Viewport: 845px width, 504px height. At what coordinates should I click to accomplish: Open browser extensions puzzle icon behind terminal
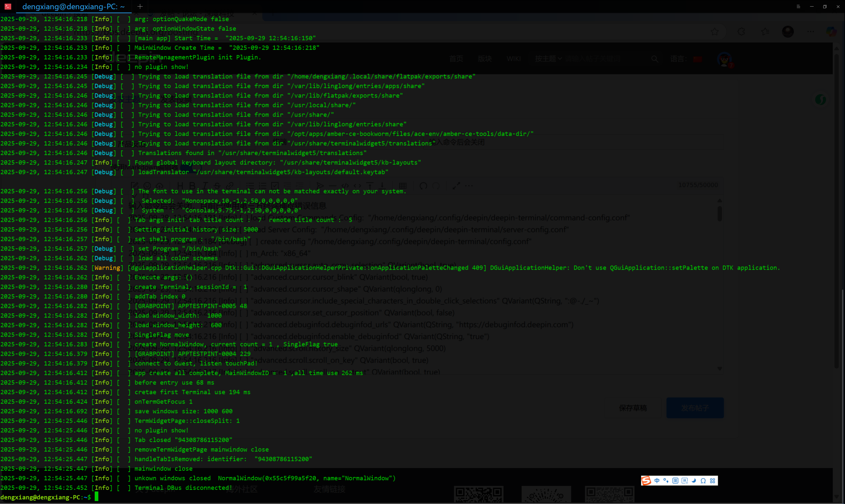(741, 32)
